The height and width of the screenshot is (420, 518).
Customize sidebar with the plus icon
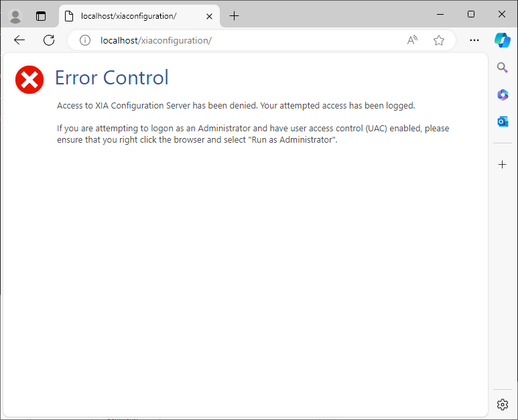(x=502, y=164)
